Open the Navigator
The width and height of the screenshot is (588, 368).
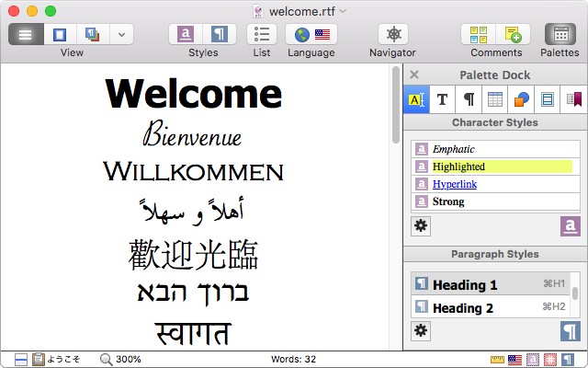pos(394,34)
